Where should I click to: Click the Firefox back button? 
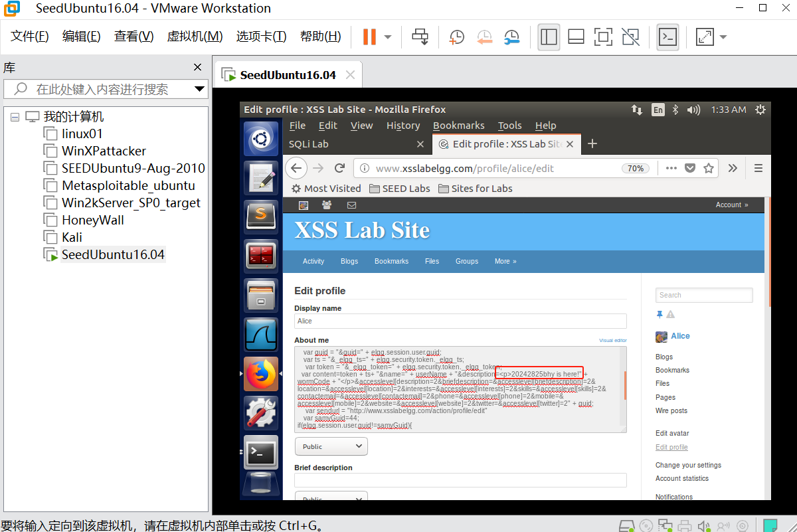(x=296, y=168)
